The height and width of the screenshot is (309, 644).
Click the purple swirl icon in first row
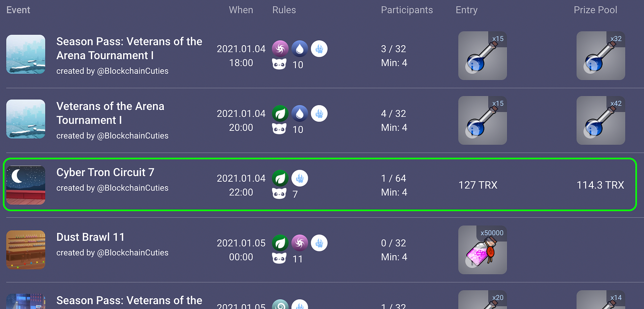click(x=280, y=49)
